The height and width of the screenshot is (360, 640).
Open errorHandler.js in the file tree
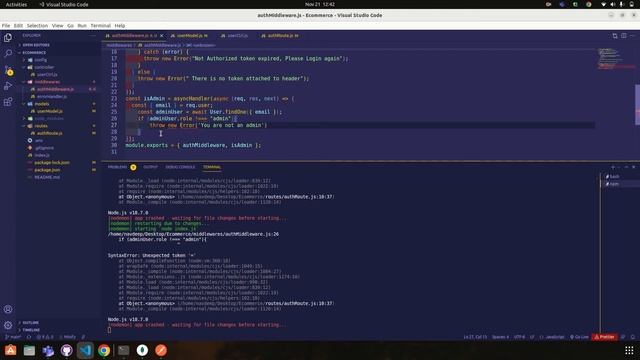pyautogui.click(x=51, y=97)
